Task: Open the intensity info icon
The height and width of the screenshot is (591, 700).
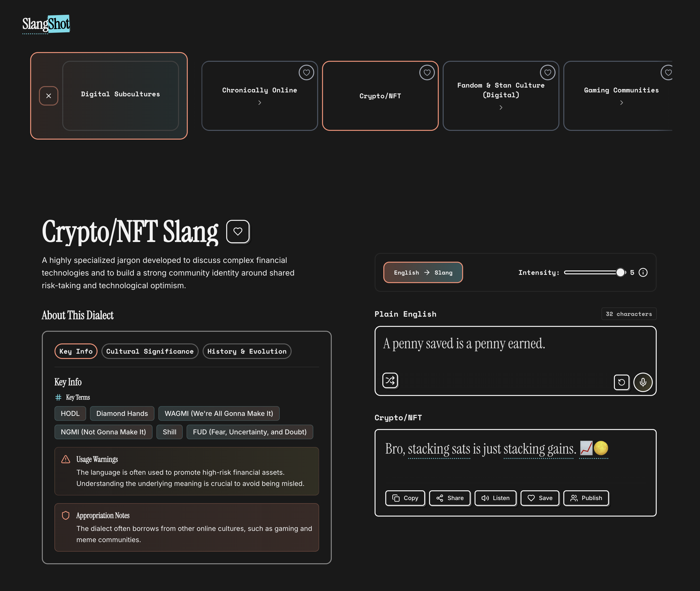Action: coord(643,272)
